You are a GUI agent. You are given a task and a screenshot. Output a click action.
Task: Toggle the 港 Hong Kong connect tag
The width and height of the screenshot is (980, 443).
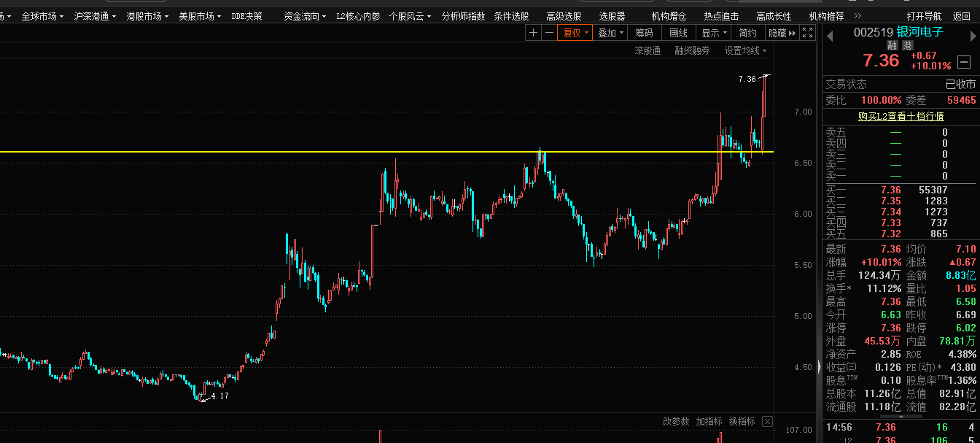908,45
